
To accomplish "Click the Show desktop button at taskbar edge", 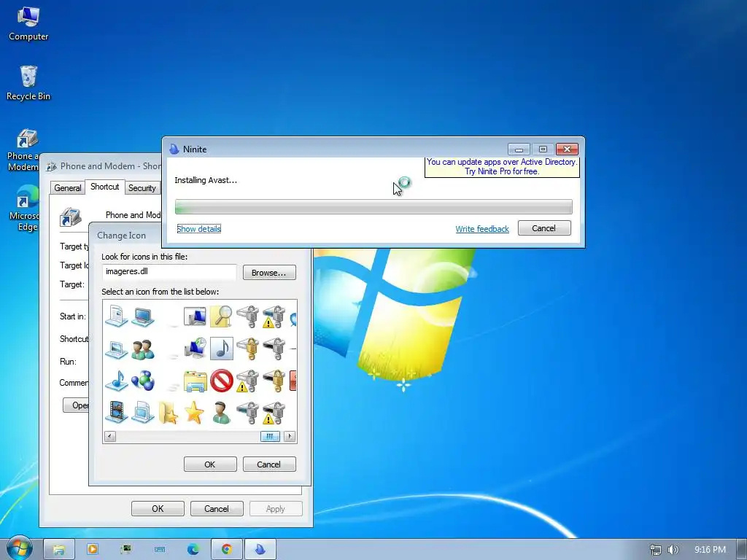I will 742,550.
